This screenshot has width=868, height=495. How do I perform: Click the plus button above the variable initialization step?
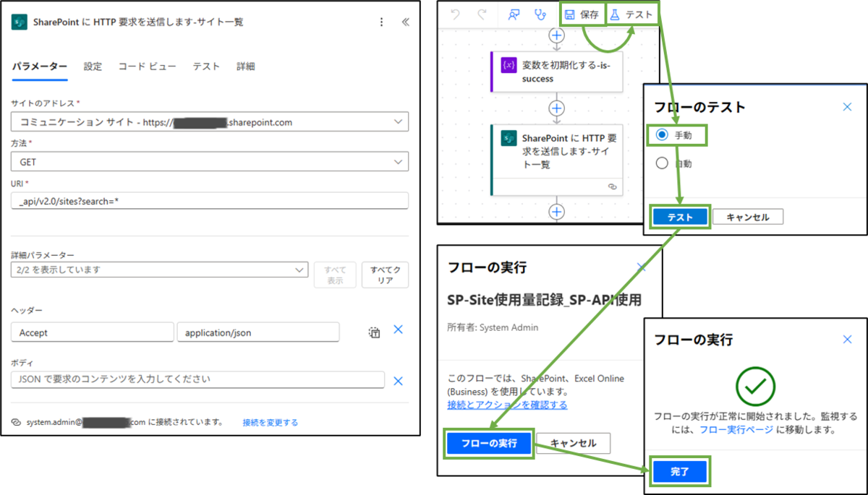point(556,34)
